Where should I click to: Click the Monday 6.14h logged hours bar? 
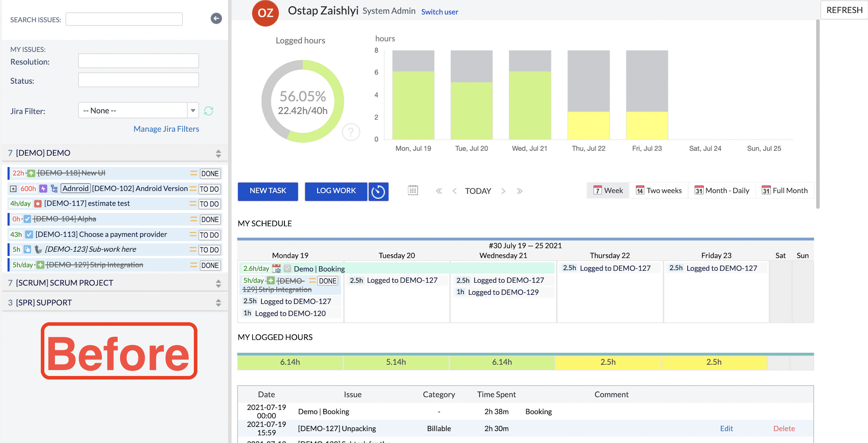click(290, 362)
